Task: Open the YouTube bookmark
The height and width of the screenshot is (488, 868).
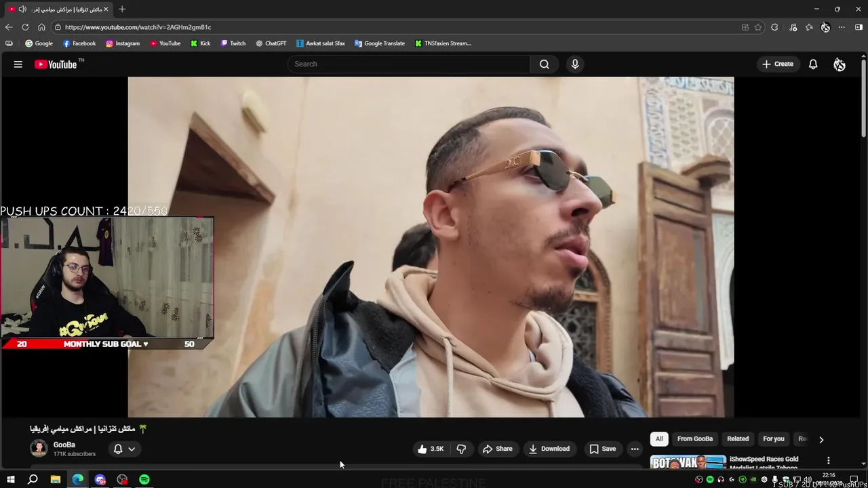Action: (x=165, y=43)
